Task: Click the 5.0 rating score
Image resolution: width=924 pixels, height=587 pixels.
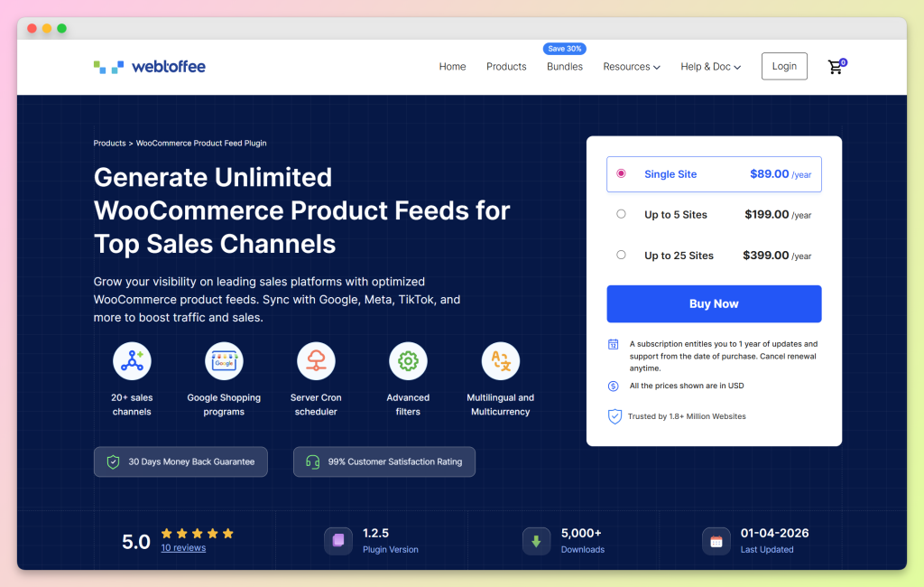Action: (x=136, y=542)
